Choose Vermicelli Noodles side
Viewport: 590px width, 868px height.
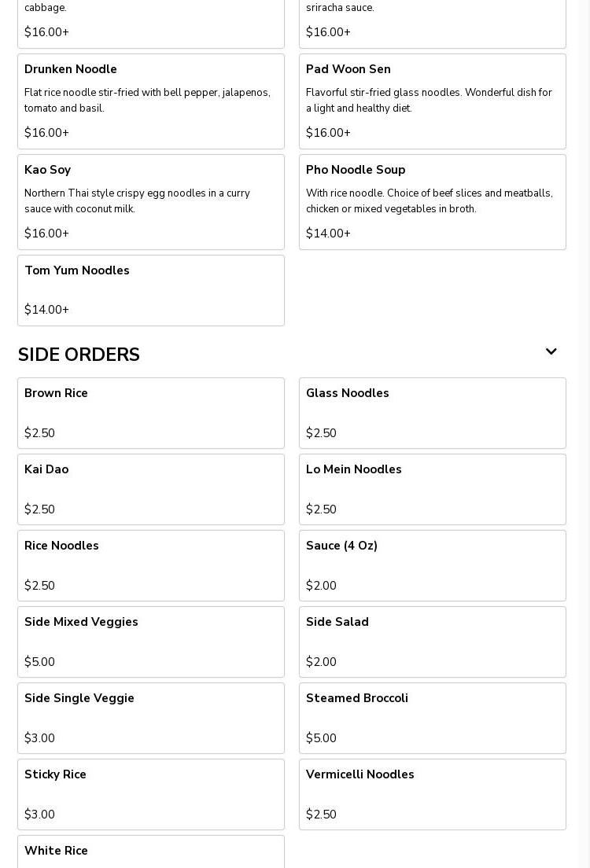433,795
